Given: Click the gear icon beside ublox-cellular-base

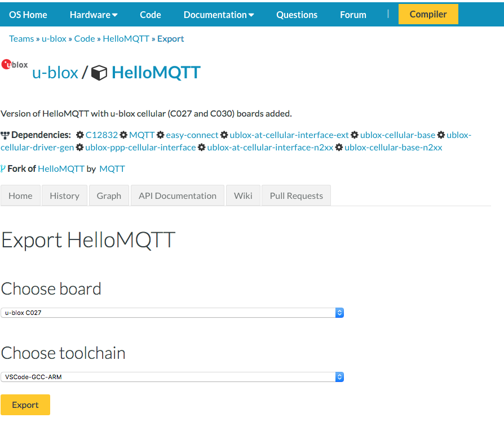Looking at the screenshot, I should coord(355,135).
